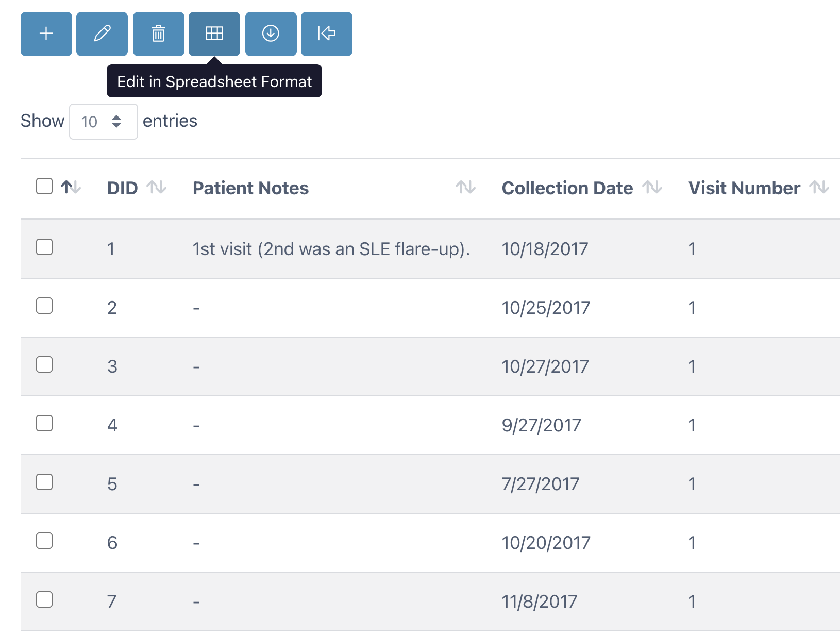Click the trash can delete icon

tap(159, 34)
